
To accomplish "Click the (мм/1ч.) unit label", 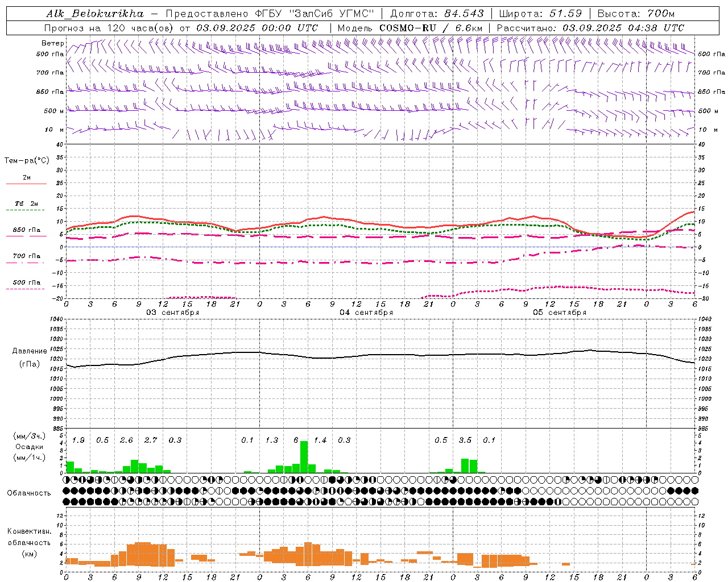I will tap(30, 458).
